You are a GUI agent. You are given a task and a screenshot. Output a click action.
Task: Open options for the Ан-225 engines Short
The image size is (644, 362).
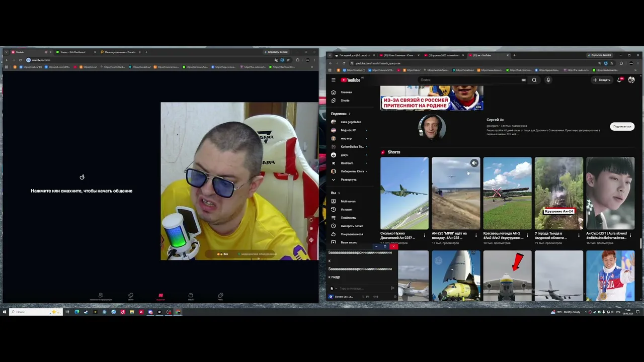point(425,235)
